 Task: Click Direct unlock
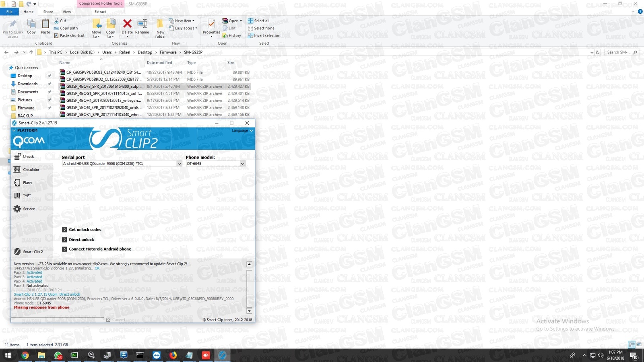point(78,239)
